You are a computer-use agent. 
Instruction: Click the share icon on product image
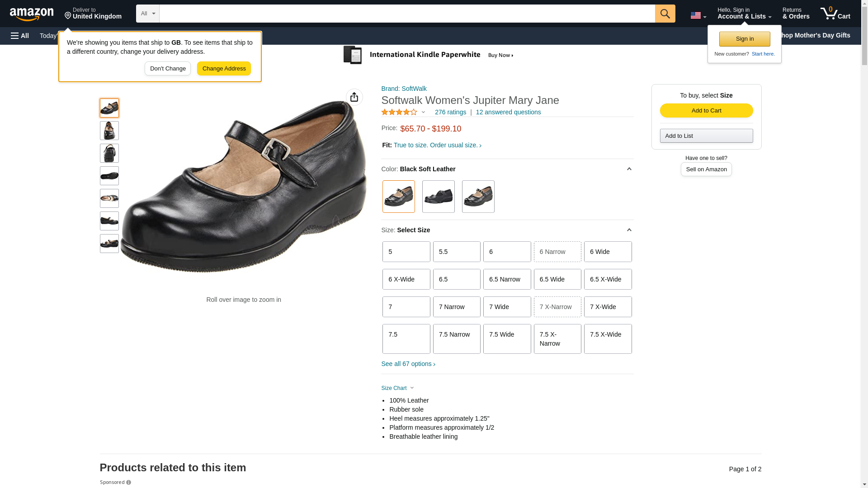pyautogui.click(x=354, y=97)
